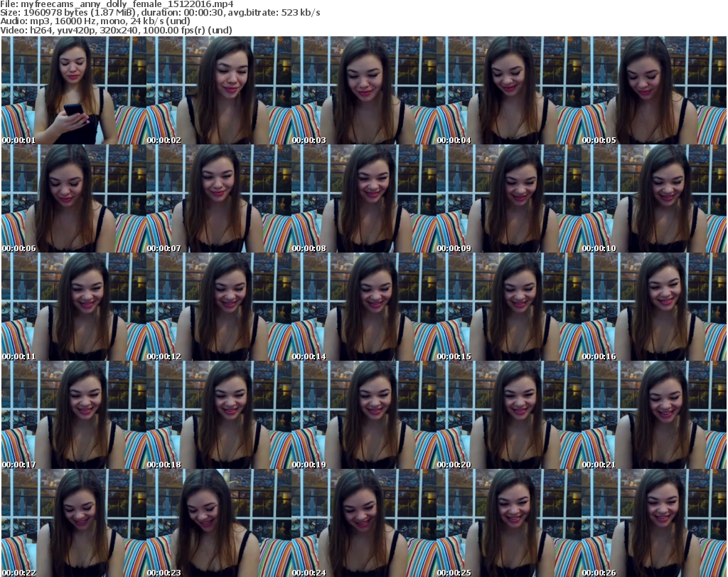Image resolution: width=728 pixels, height=577 pixels.
Task: Open the frame labeled 00:00:10
Action: tap(653, 199)
